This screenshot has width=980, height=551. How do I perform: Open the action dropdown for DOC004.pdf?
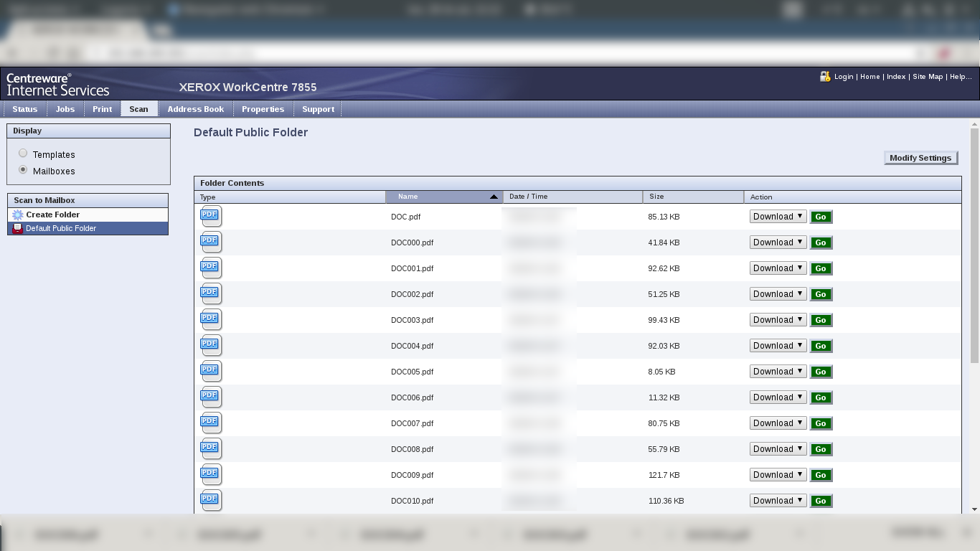[x=778, y=346]
